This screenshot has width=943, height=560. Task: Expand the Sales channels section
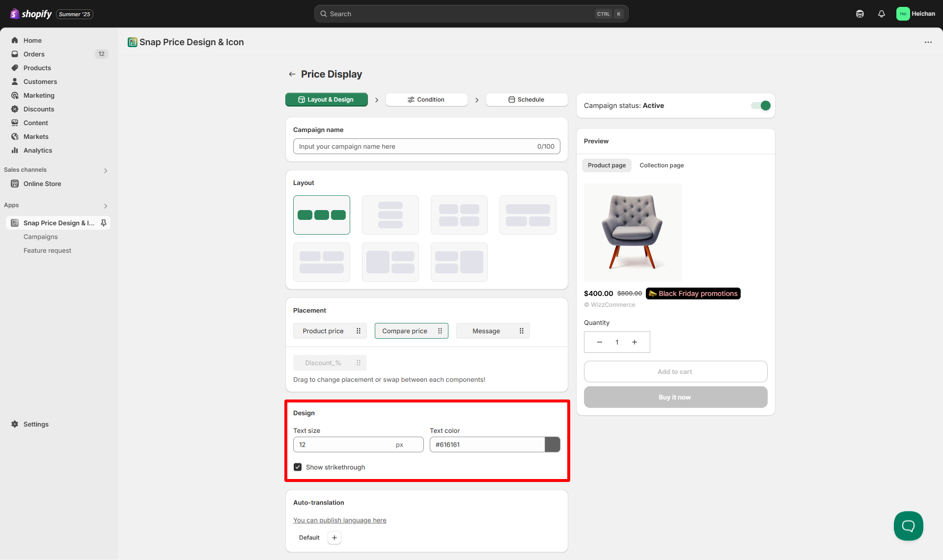106,170
